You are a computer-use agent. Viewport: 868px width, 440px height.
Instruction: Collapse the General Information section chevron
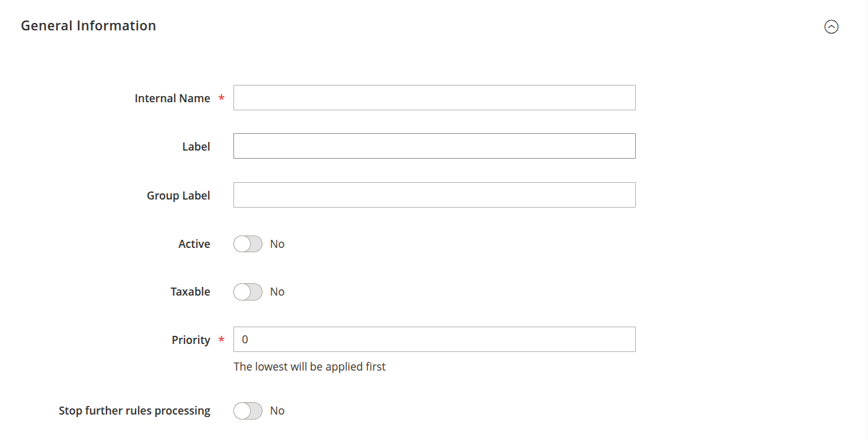(831, 27)
